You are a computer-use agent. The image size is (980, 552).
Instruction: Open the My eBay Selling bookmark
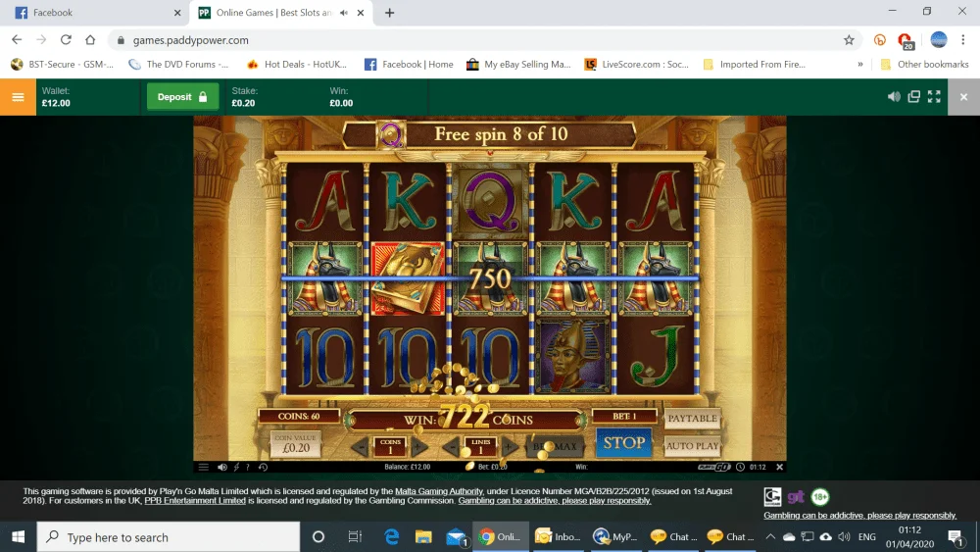pos(518,65)
